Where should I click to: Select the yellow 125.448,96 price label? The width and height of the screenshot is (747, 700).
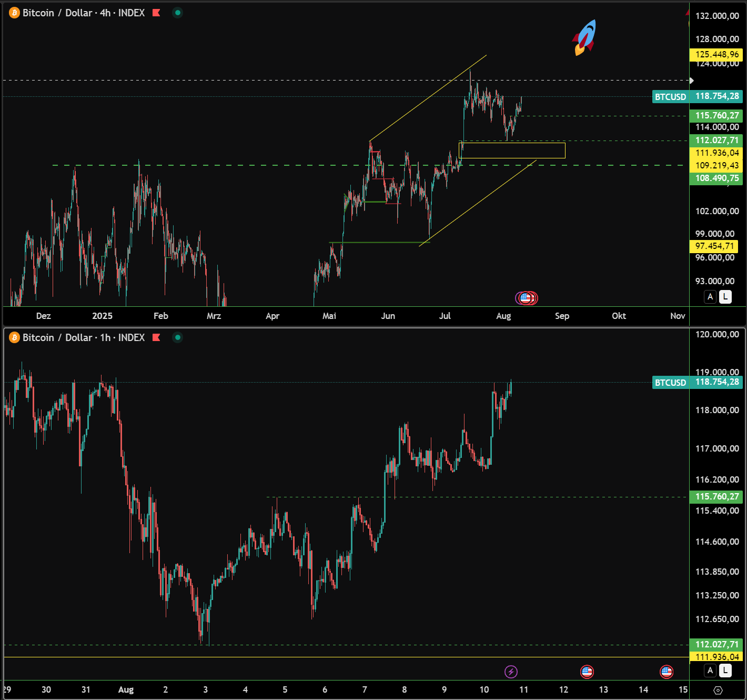pos(715,55)
